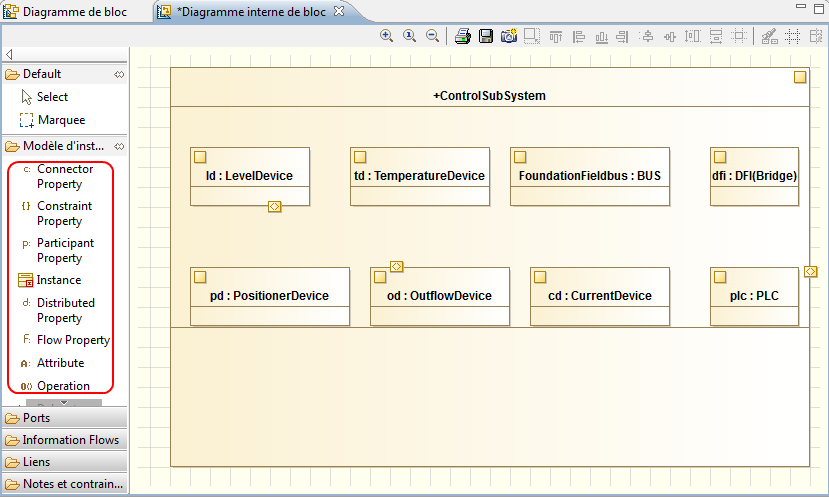Select the ld : LevelDevice block

click(250, 176)
